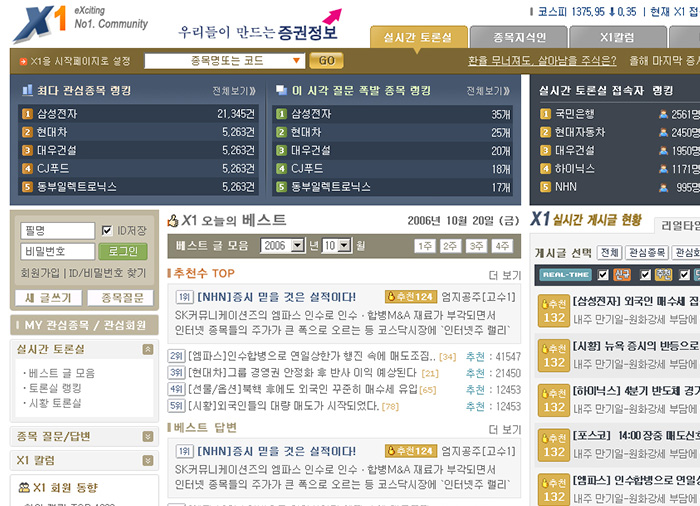Click the user icon next to NHN 995명
The height and width of the screenshot is (506, 700).
click(663, 188)
